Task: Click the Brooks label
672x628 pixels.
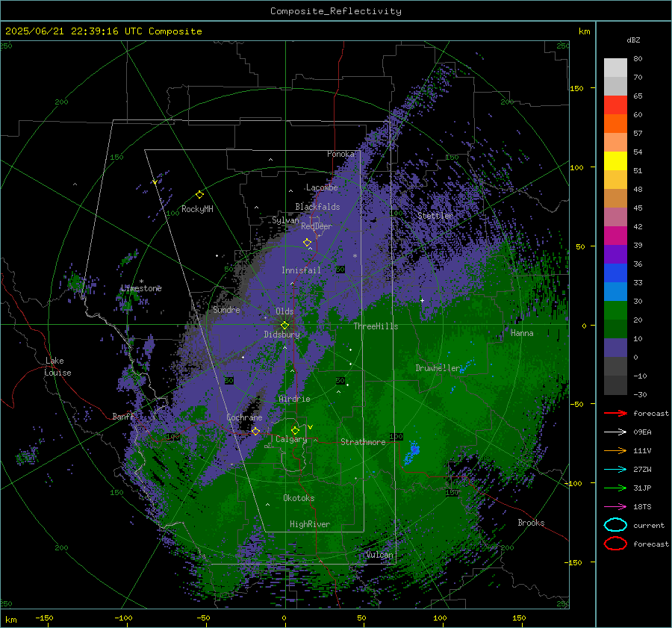Action: (x=531, y=523)
